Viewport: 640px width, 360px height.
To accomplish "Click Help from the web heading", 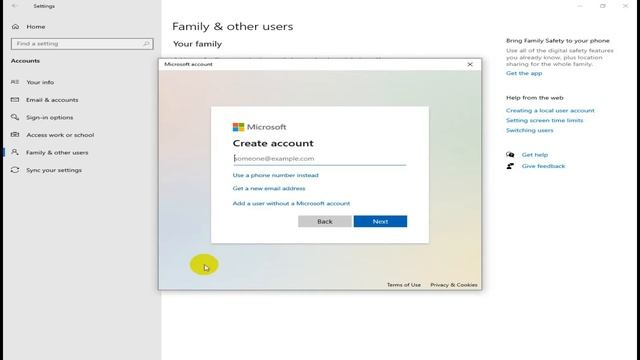I will point(535,98).
